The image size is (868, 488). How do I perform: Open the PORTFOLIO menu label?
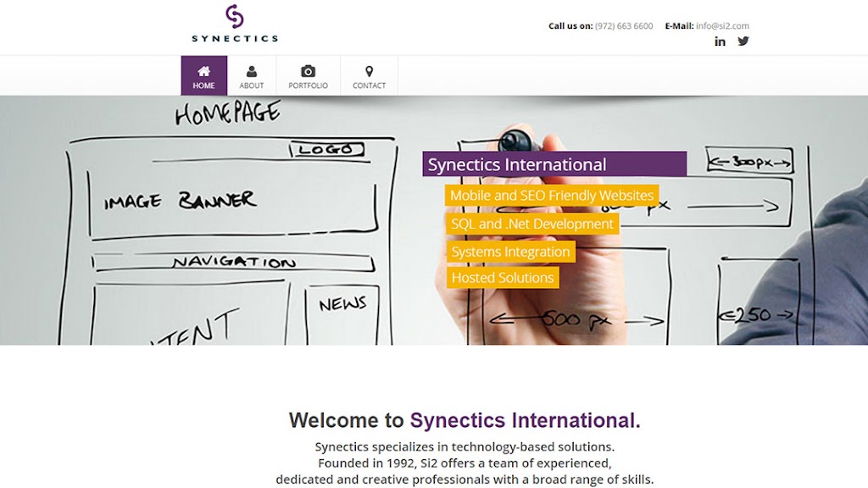pos(308,86)
